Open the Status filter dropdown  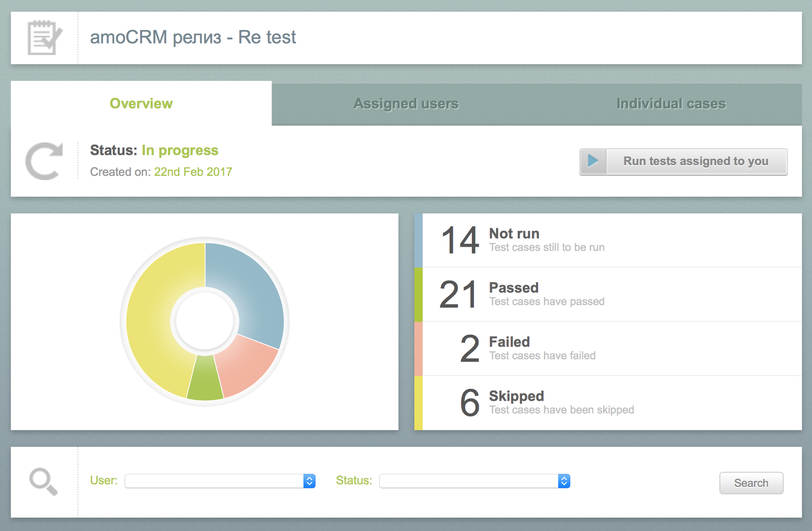(x=469, y=481)
